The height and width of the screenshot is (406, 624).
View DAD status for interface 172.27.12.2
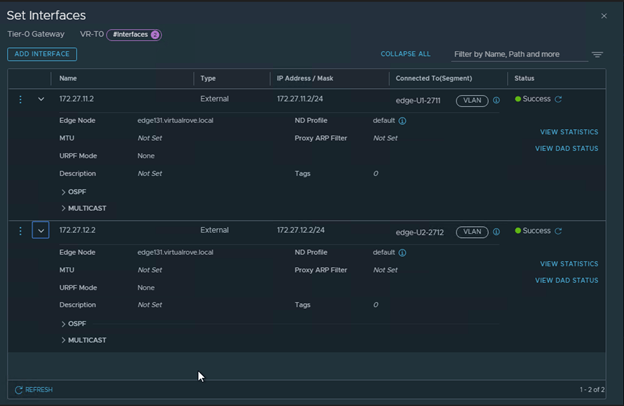click(x=567, y=280)
